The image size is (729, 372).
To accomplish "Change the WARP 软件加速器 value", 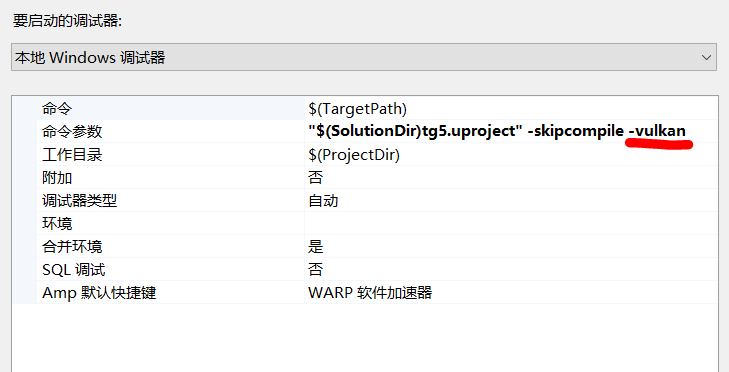I will (x=510, y=292).
